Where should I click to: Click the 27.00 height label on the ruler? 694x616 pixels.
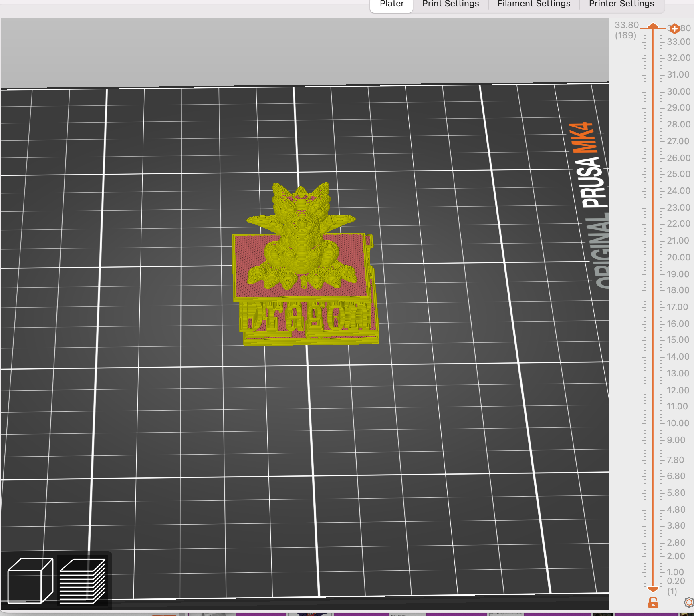tap(678, 141)
